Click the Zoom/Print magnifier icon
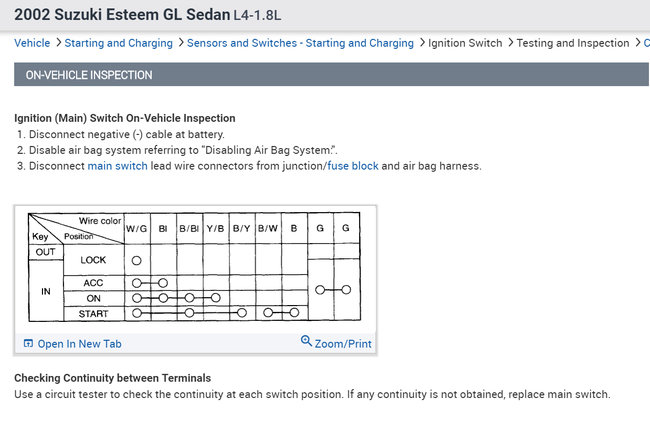 coord(306,342)
